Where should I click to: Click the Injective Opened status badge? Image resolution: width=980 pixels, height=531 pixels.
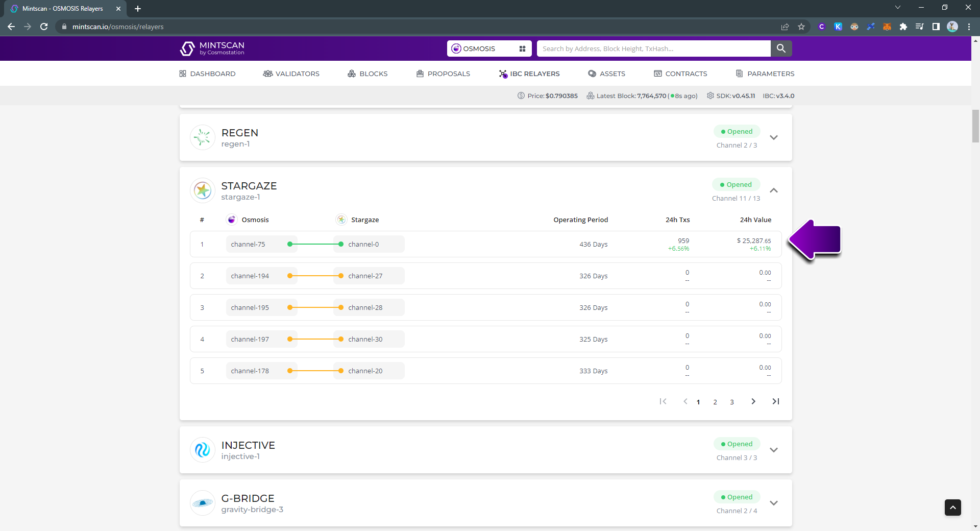[x=737, y=444]
